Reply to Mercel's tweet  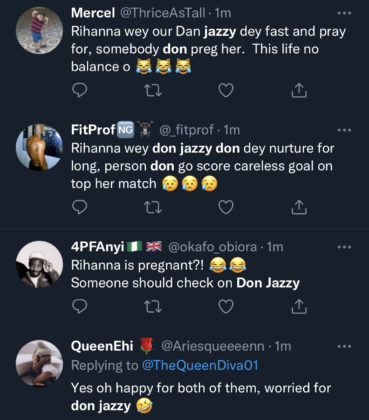tap(79, 90)
